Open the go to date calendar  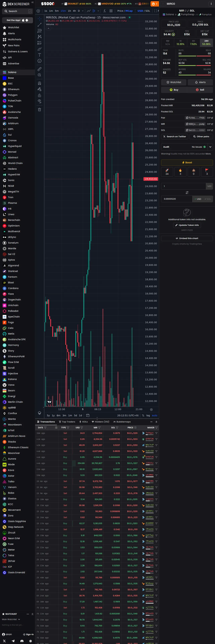tap(88, 415)
